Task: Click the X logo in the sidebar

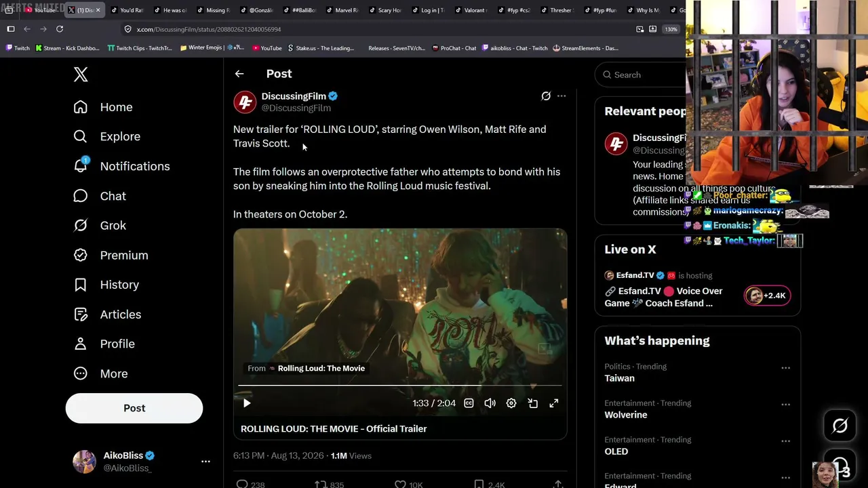Action: point(81,75)
